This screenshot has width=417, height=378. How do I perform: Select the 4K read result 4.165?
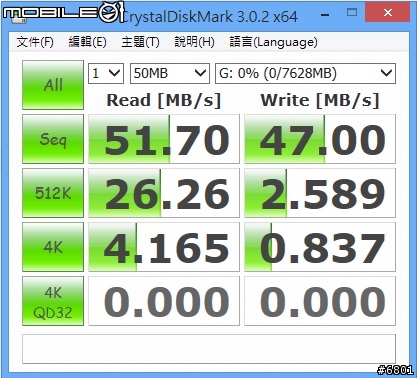[164, 247]
